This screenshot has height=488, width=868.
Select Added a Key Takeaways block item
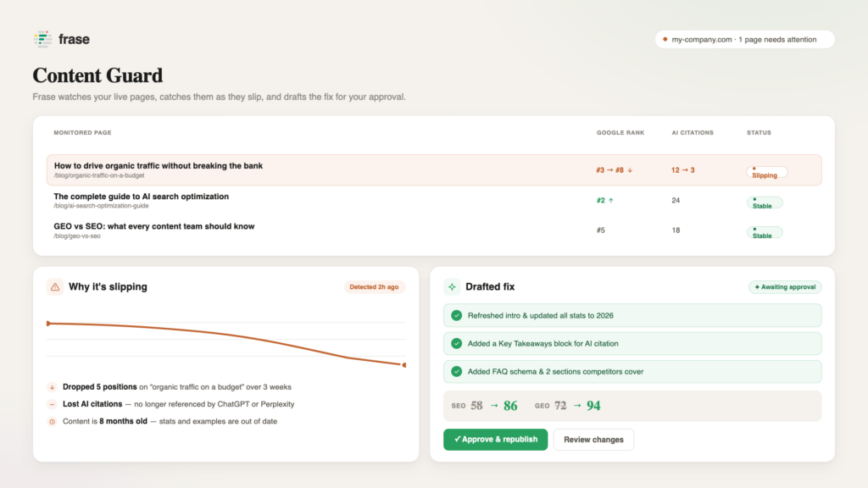[x=632, y=344]
